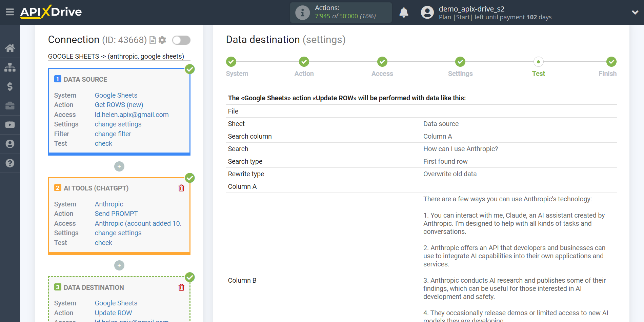Click the 'Data source' sheet value

tap(441, 124)
